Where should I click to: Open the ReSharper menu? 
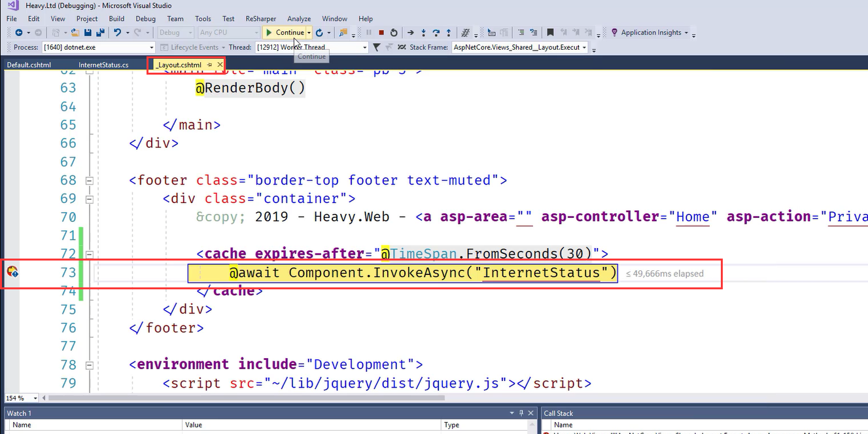tap(261, 19)
